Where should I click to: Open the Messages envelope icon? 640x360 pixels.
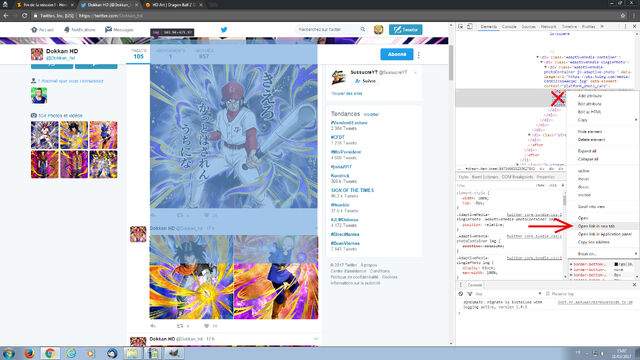tap(108, 29)
